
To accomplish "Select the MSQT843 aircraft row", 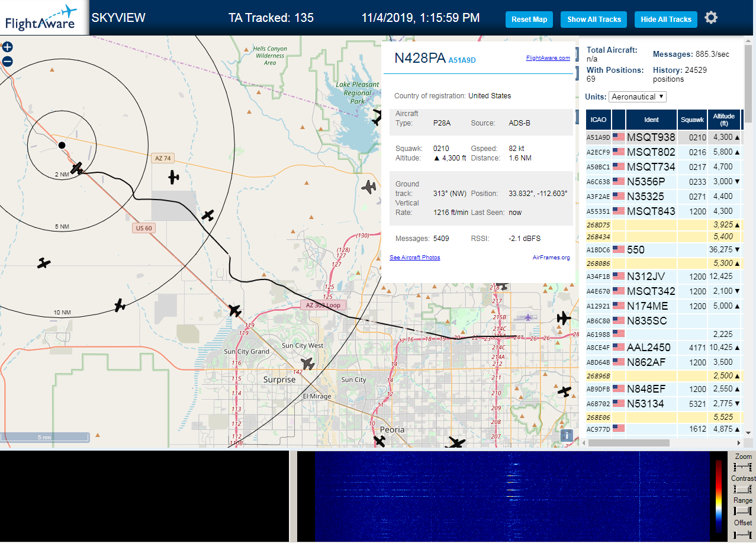I will [664, 211].
